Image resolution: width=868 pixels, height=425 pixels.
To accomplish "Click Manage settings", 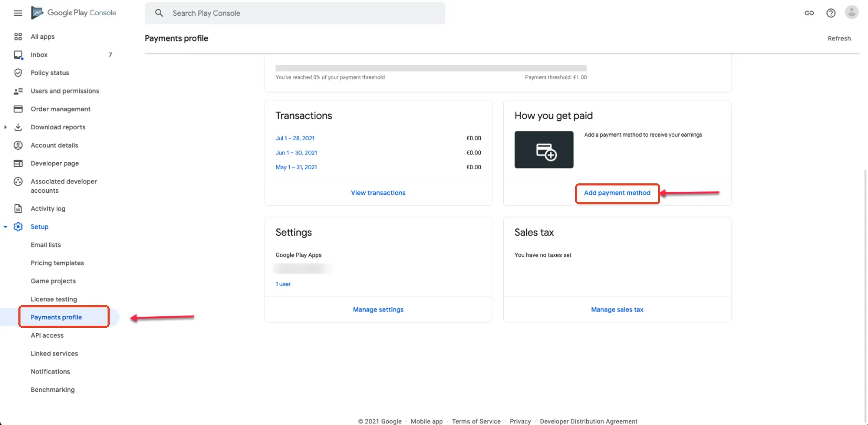I will coord(378,310).
